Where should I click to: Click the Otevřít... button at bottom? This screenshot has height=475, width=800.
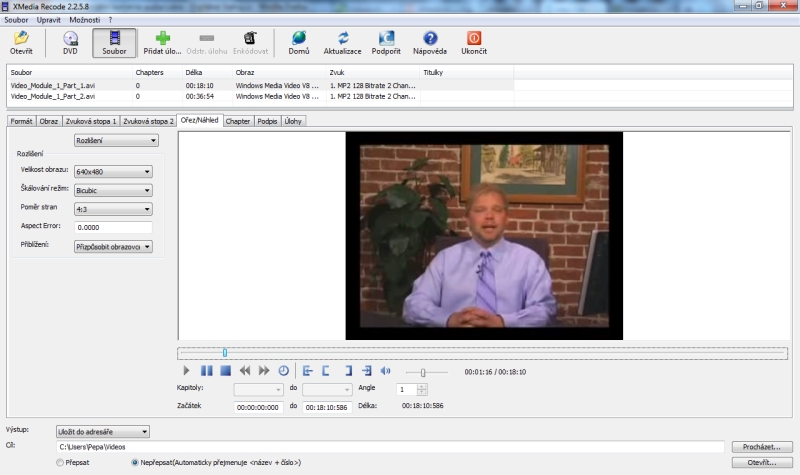pos(762,462)
